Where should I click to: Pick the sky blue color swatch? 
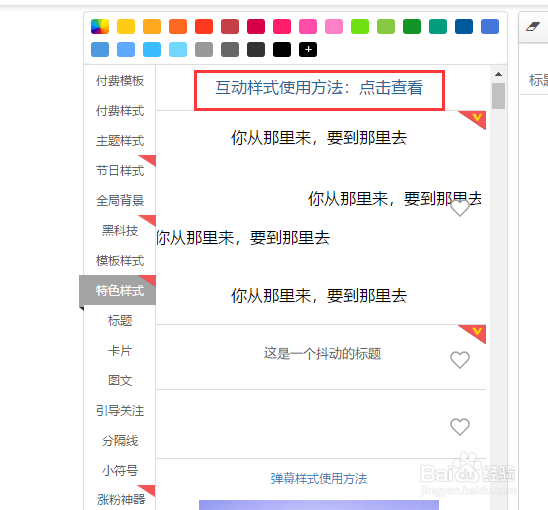tap(152, 49)
